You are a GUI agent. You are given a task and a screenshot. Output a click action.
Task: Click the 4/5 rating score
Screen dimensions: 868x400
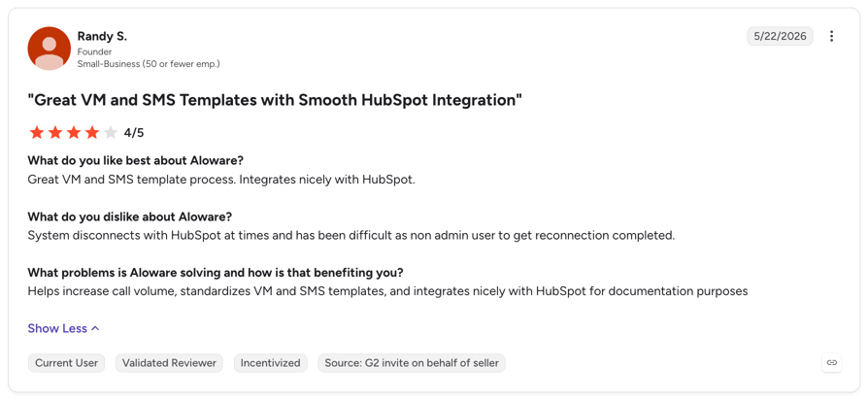(134, 133)
